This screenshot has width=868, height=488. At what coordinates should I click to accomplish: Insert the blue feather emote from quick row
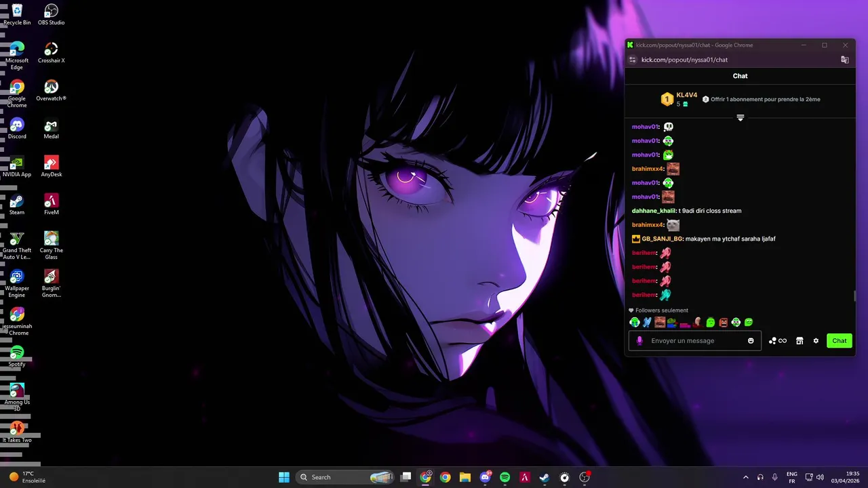tap(647, 323)
